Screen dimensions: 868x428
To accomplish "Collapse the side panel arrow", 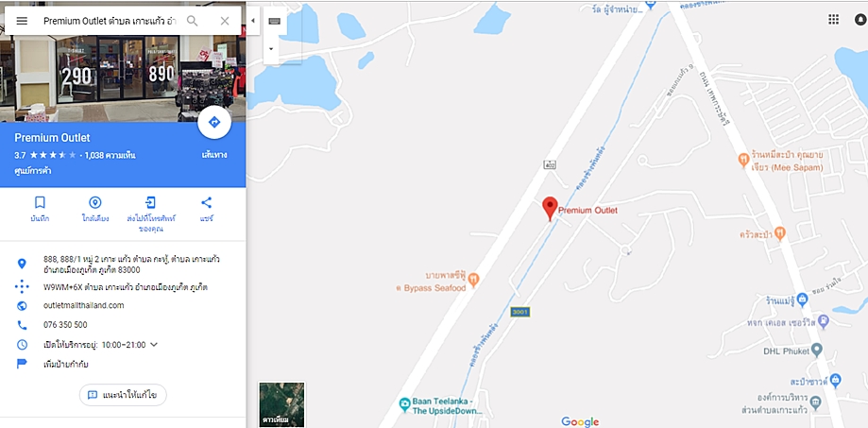I will point(253,21).
